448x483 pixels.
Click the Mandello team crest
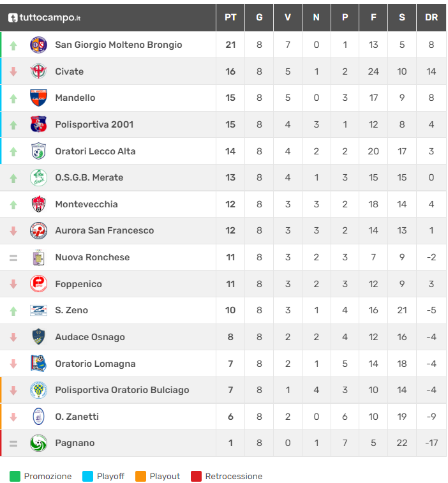pos(39,98)
